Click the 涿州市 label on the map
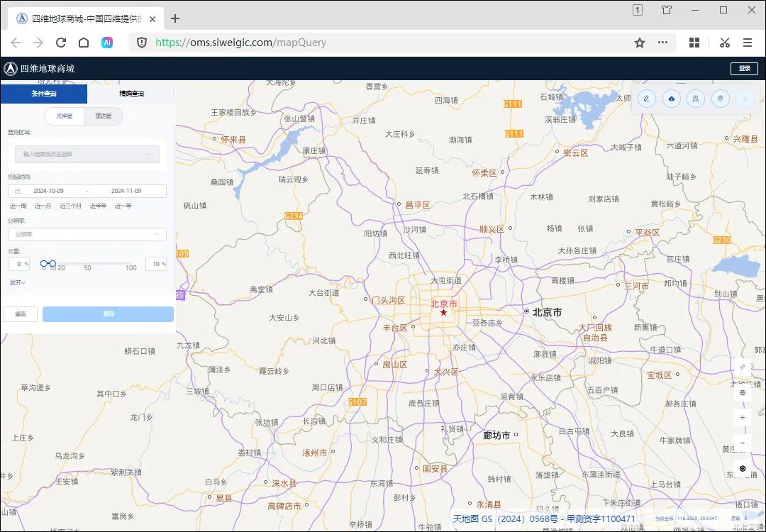The width and height of the screenshot is (766, 532). 315,453
